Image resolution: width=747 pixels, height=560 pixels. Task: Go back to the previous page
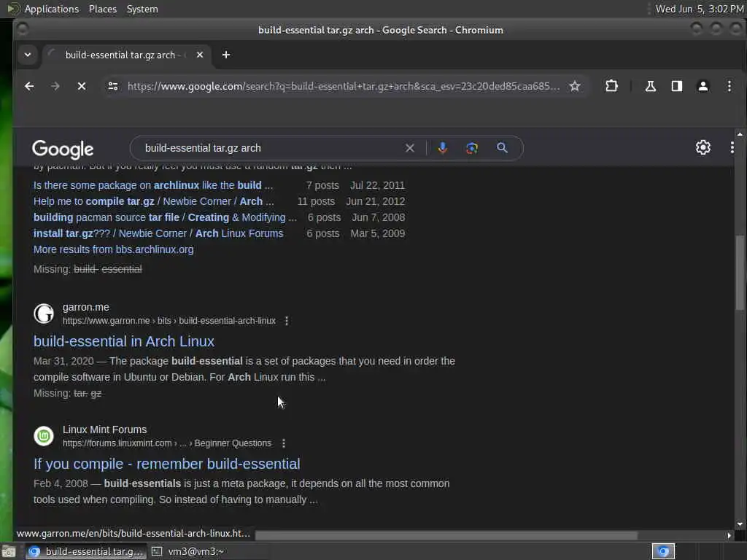pos(29,86)
